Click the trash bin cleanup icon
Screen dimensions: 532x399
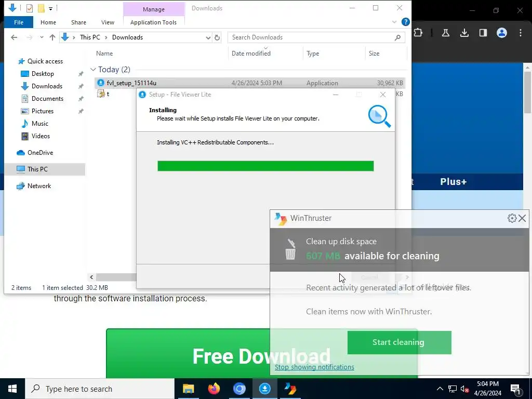290,249
